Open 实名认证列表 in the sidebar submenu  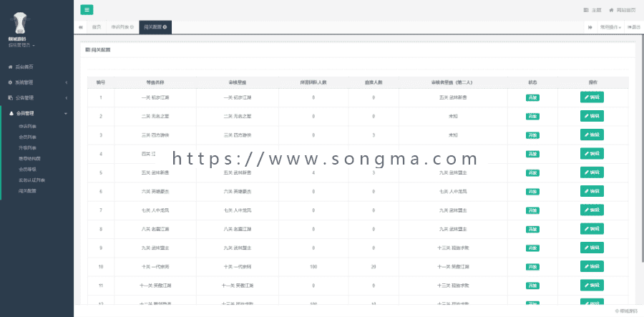(x=31, y=180)
